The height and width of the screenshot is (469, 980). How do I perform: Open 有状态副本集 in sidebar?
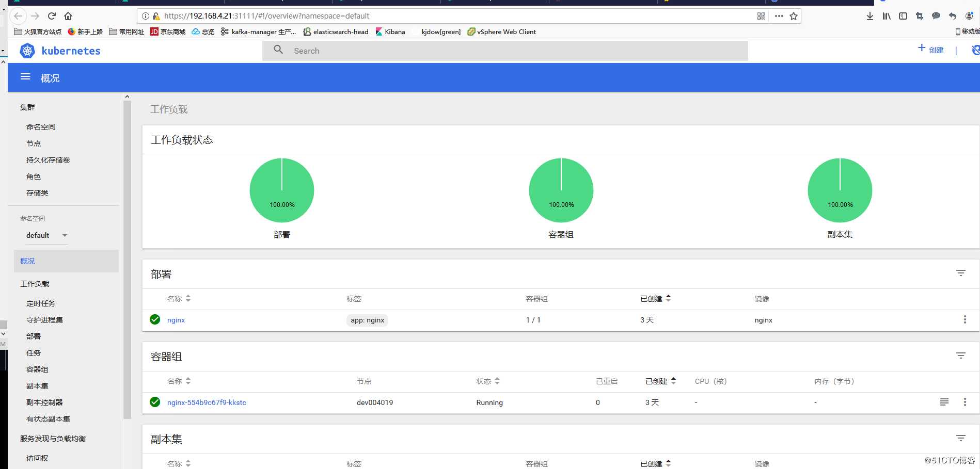point(48,419)
